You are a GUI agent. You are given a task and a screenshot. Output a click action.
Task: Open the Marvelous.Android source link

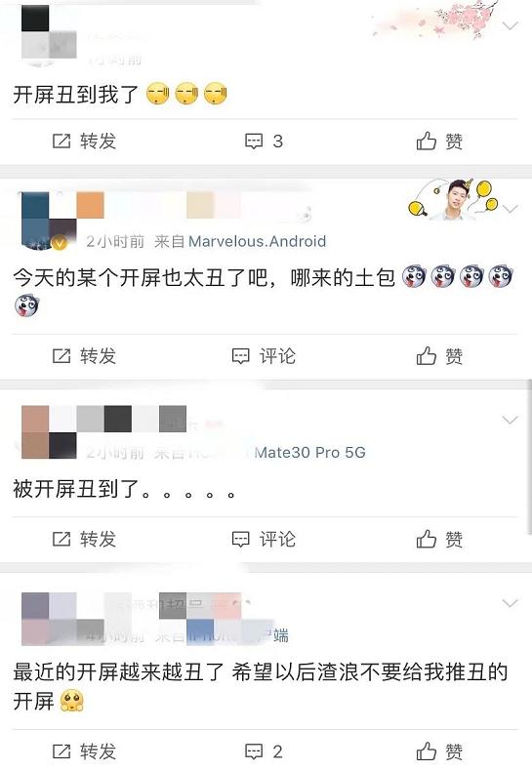pyautogui.click(x=257, y=241)
